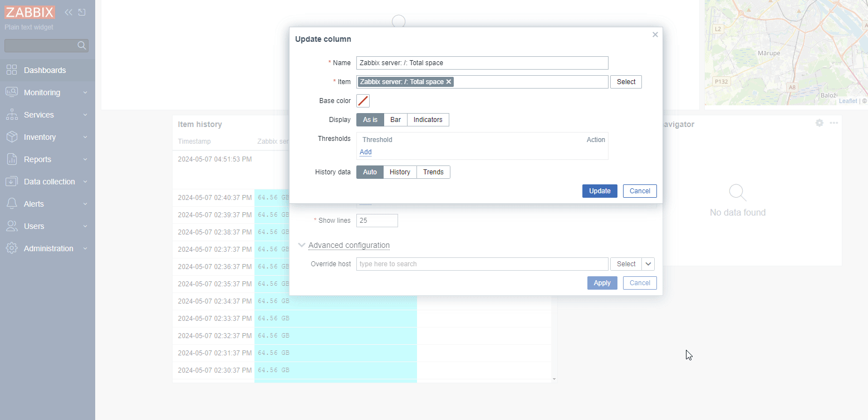Click the Zabbix logo
Screen dimensions: 868x420
(30, 12)
